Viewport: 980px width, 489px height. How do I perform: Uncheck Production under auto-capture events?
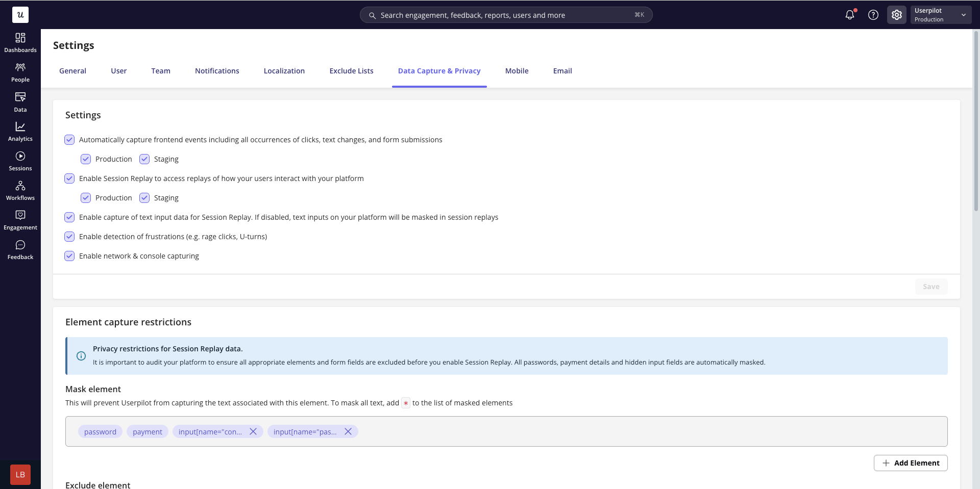pyautogui.click(x=86, y=159)
